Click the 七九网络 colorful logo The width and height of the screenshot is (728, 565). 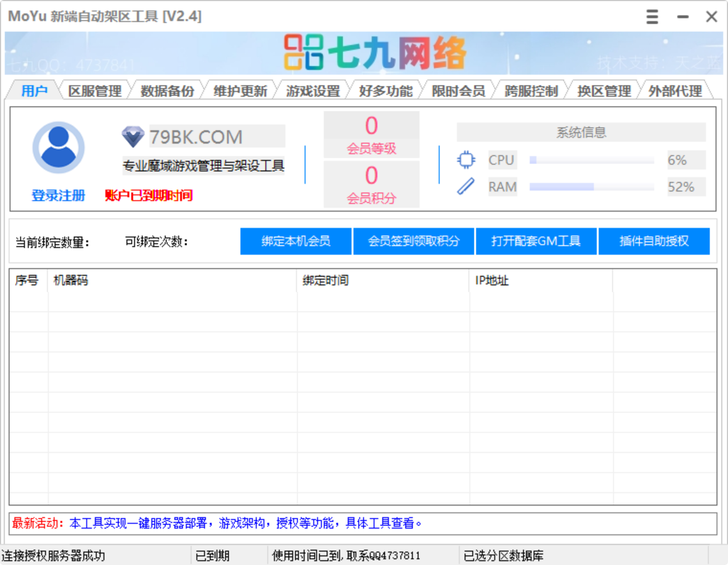(375, 53)
